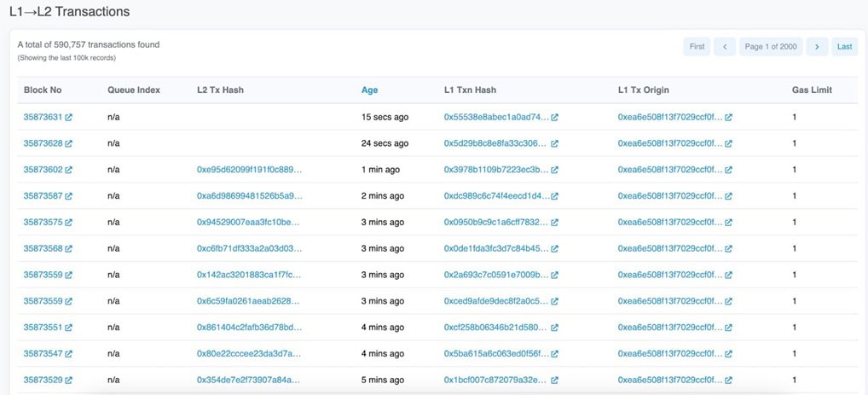The image size is (868, 395).
Task: Jump to the First page
Action: pos(697,47)
